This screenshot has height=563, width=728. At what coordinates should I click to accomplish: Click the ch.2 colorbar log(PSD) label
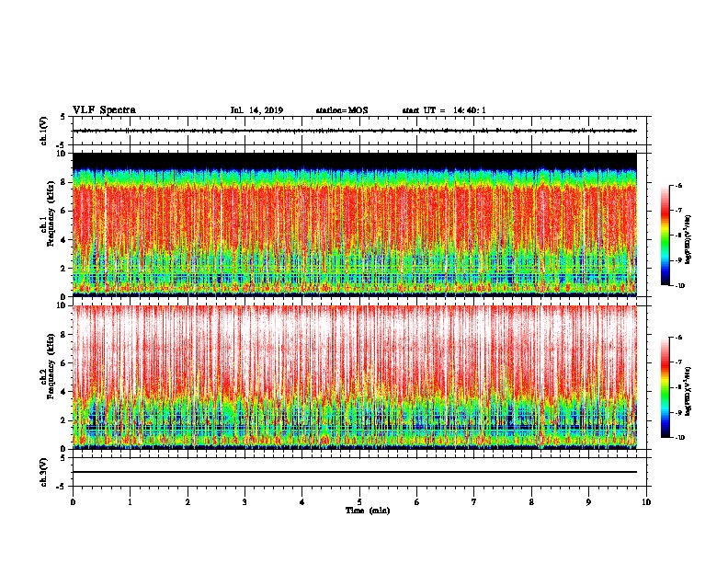tap(688, 391)
